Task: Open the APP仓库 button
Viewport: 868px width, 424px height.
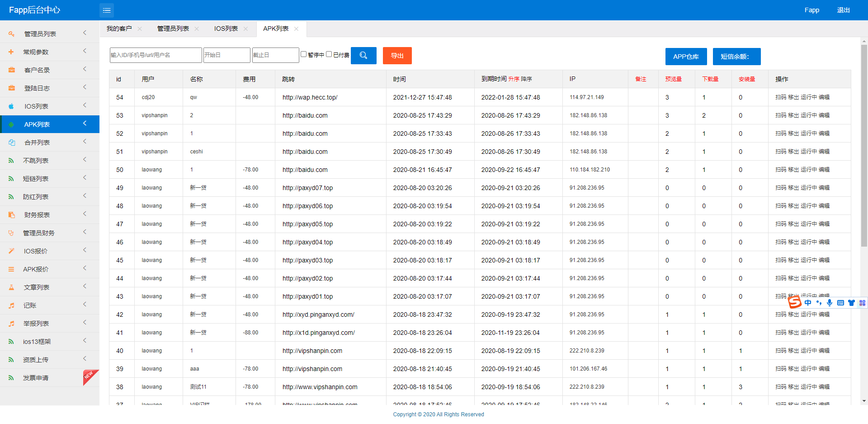Action: 686,57
